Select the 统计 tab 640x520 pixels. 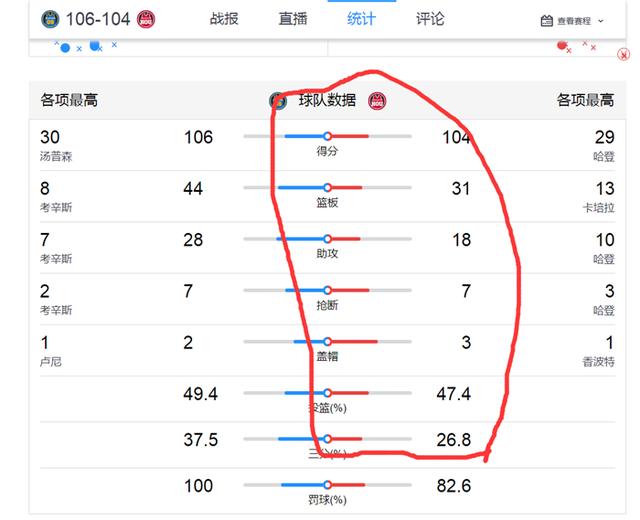[x=361, y=19]
